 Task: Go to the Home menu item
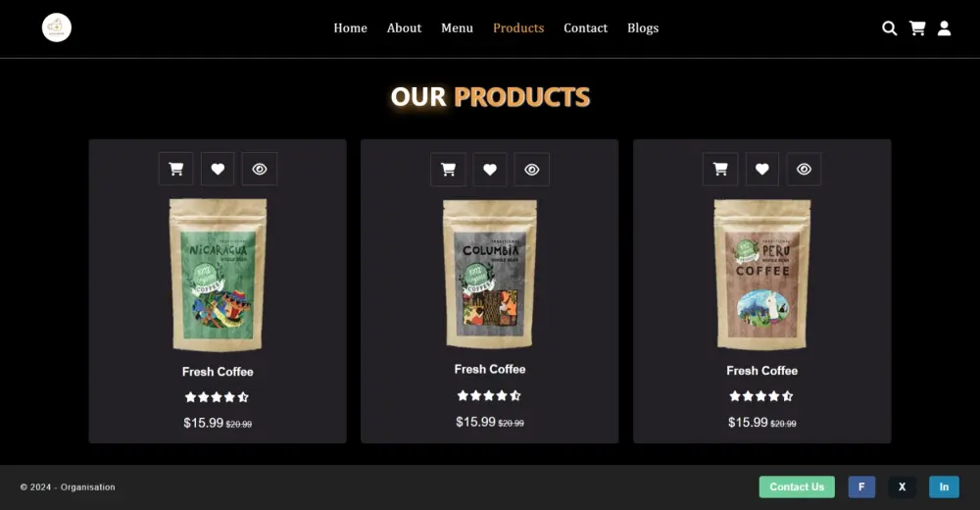tap(350, 28)
